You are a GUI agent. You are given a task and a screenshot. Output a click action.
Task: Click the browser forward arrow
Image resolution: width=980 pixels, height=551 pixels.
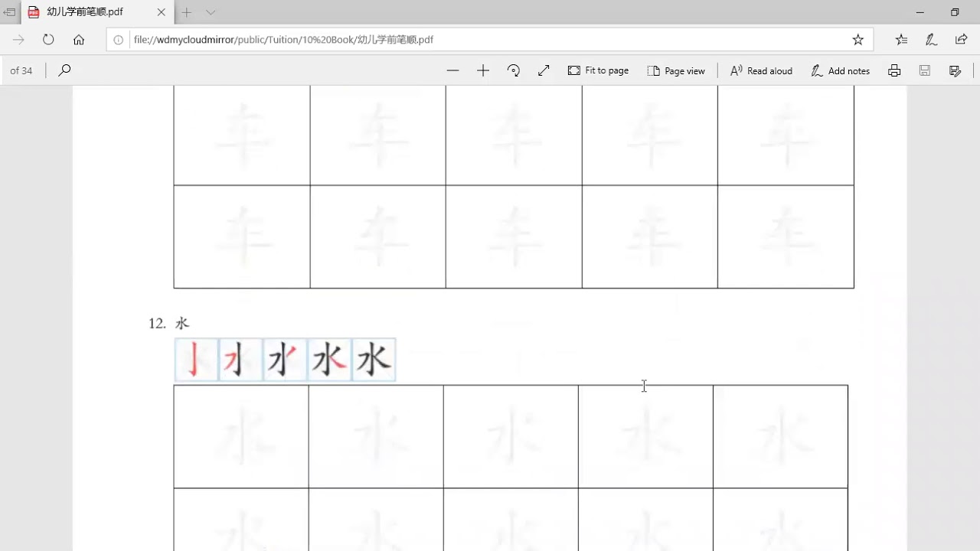19,40
